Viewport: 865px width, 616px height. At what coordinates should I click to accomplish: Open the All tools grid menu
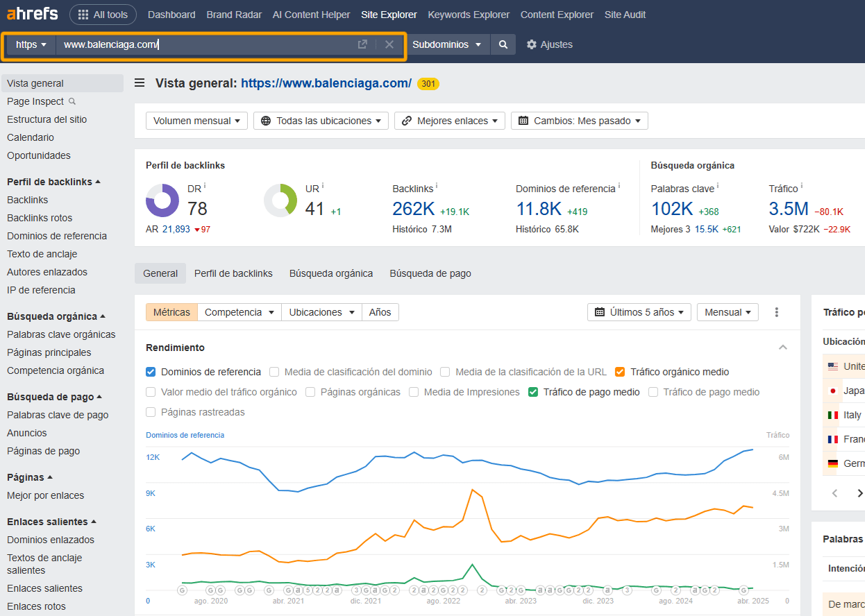pyautogui.click(x=103, y=14)
